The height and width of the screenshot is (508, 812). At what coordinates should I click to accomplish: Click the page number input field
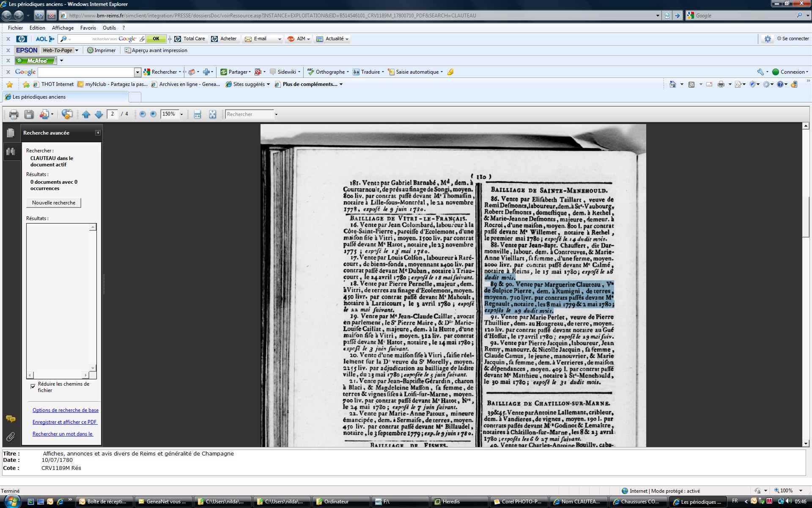(112, 114)
